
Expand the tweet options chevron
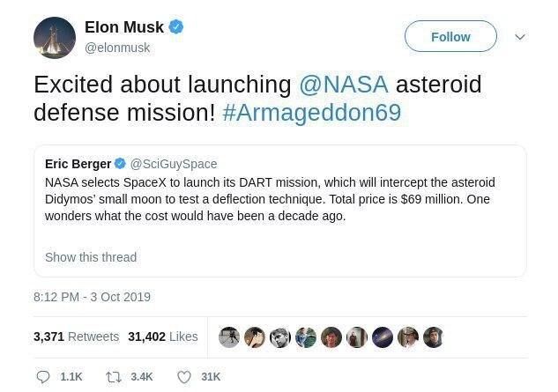(520, 37)
